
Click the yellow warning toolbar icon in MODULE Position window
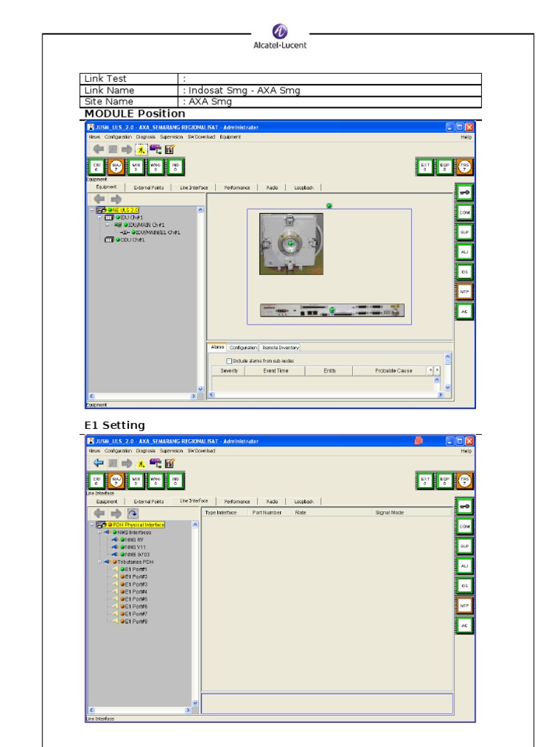pos(141,149)
